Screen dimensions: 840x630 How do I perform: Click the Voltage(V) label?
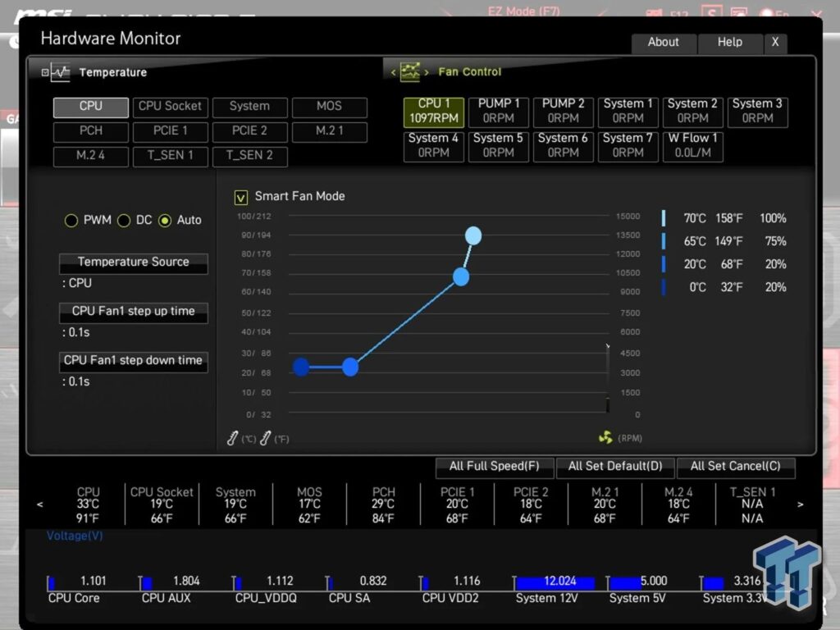click(75, 536)
